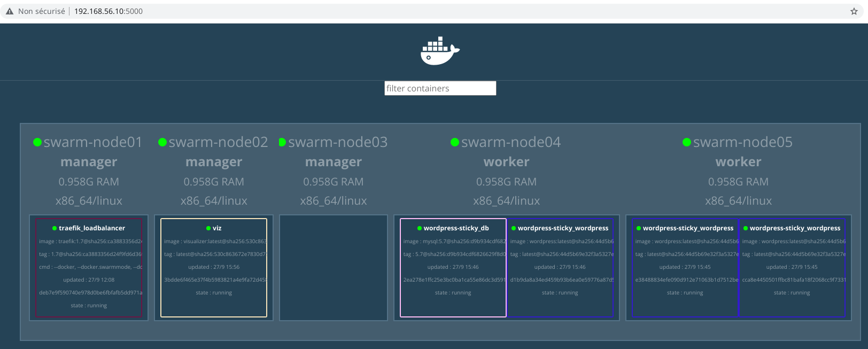Click the 'image : traefik:1.7@sha256' line
This screenshot has height=349, width=868.
click(x=90, y=242)
